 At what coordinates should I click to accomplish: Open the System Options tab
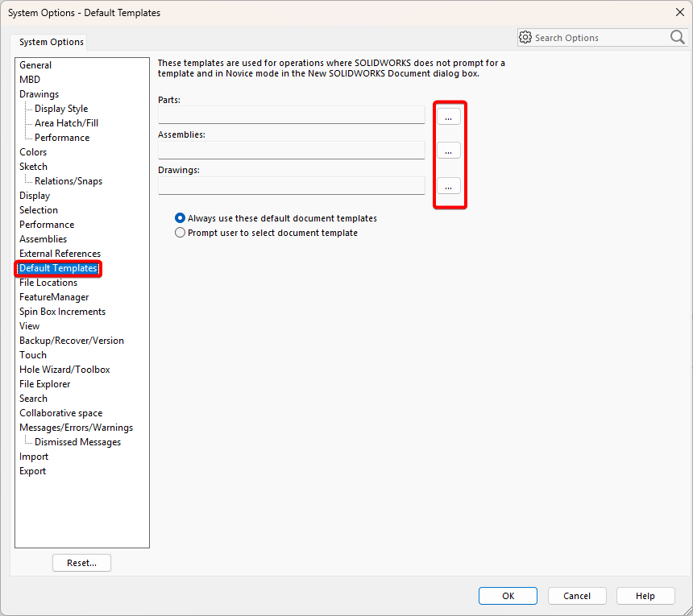click(52, 42)
